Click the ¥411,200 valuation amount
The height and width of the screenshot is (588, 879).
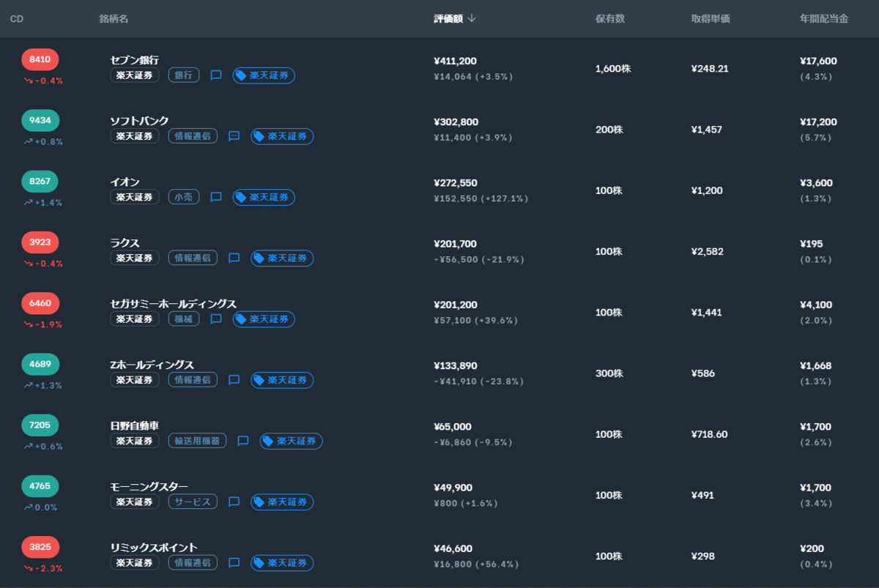click(455, 61)
